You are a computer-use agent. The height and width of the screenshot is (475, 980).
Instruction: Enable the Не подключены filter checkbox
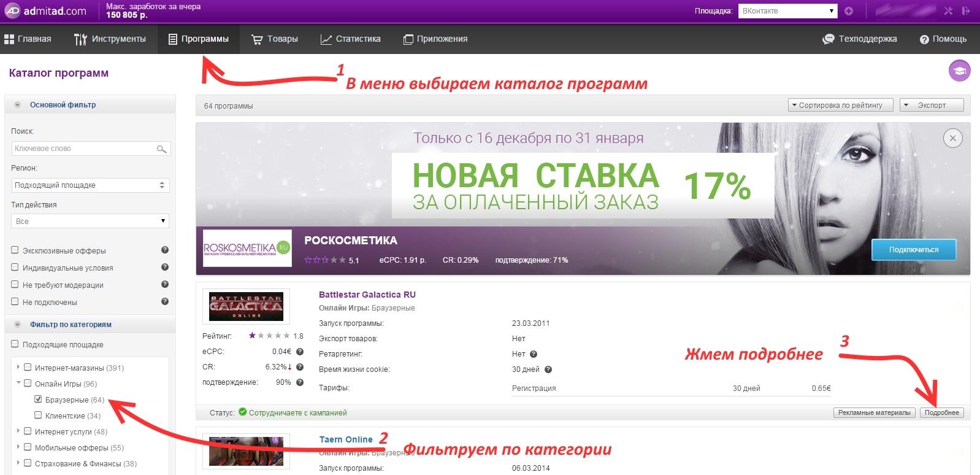[15, 301]
